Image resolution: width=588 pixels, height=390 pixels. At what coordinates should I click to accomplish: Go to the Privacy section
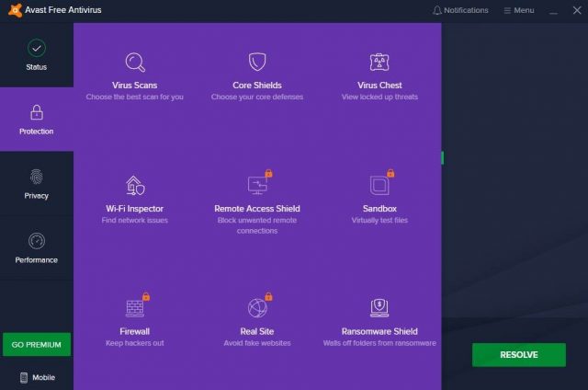point(37,184)
